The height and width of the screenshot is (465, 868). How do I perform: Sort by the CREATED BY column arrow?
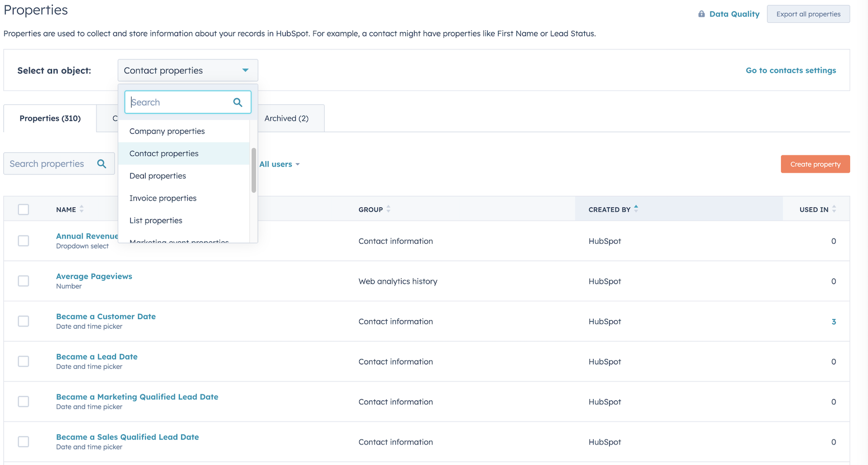point(636,209)
